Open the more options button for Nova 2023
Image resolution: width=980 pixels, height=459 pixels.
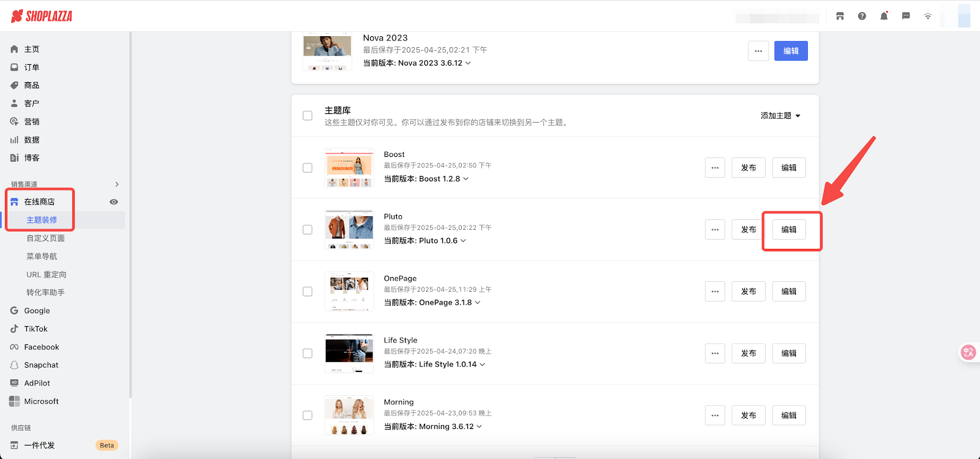pos(758,51)
